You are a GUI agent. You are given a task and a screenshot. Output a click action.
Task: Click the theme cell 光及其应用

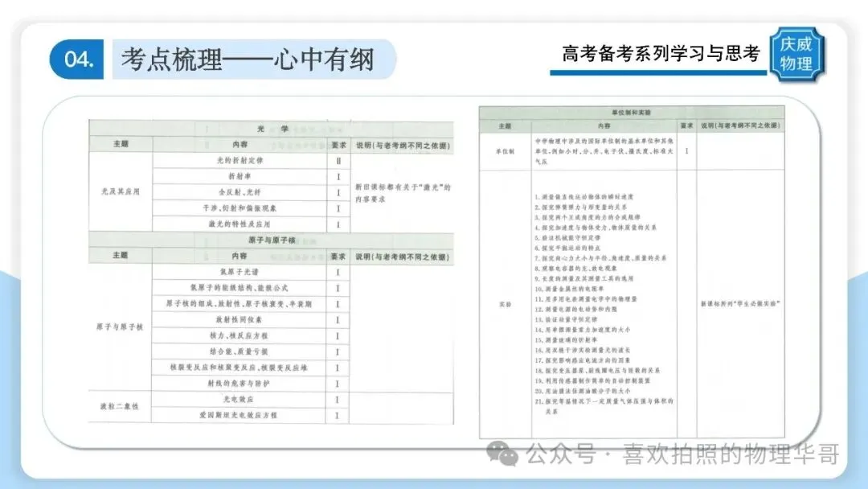pos(121,191)
